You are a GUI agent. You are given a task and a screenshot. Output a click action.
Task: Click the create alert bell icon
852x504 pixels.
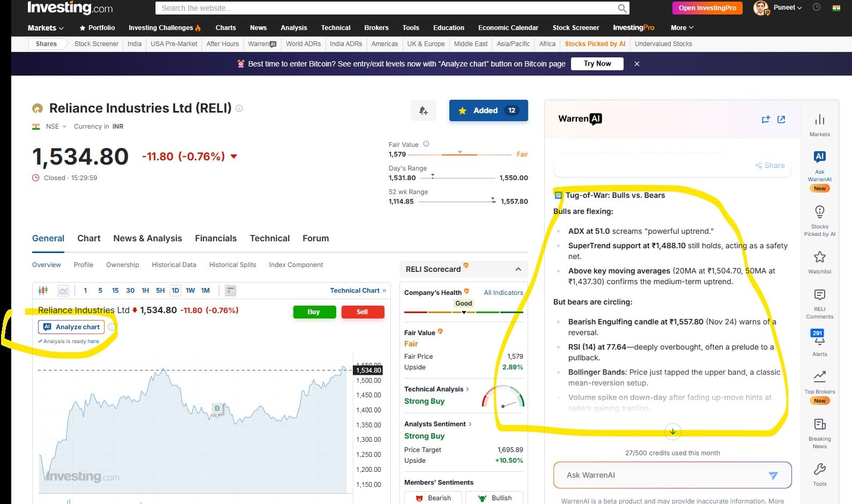[x=424, y=110]
